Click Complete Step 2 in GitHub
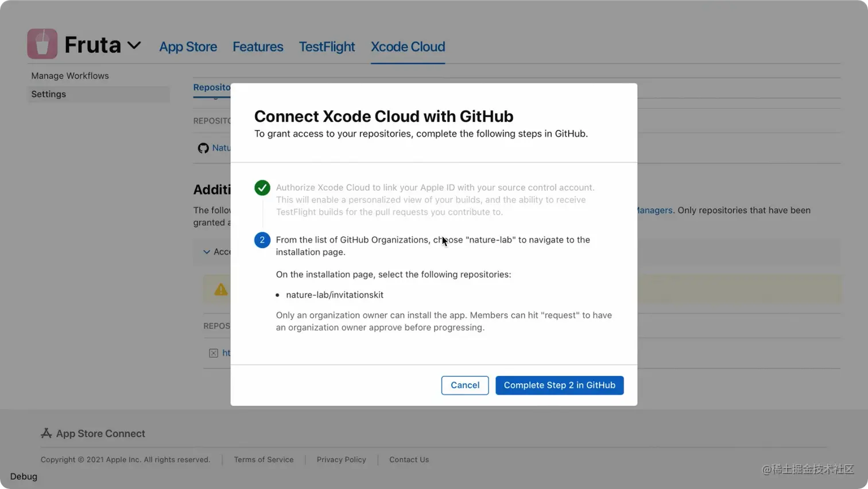The width and height of the screenshot is (868, 489). [560, 385]
